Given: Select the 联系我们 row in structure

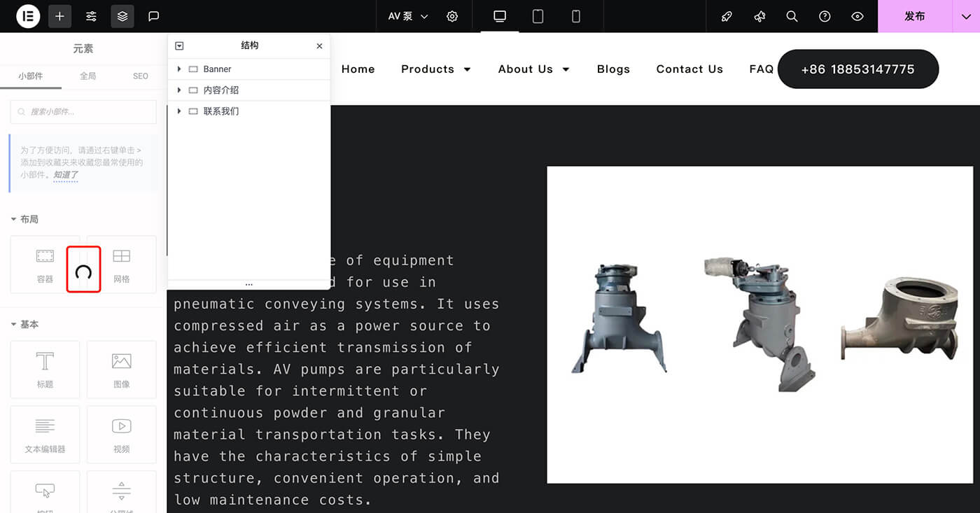Looking at the screenshot, I should (248, 111).
